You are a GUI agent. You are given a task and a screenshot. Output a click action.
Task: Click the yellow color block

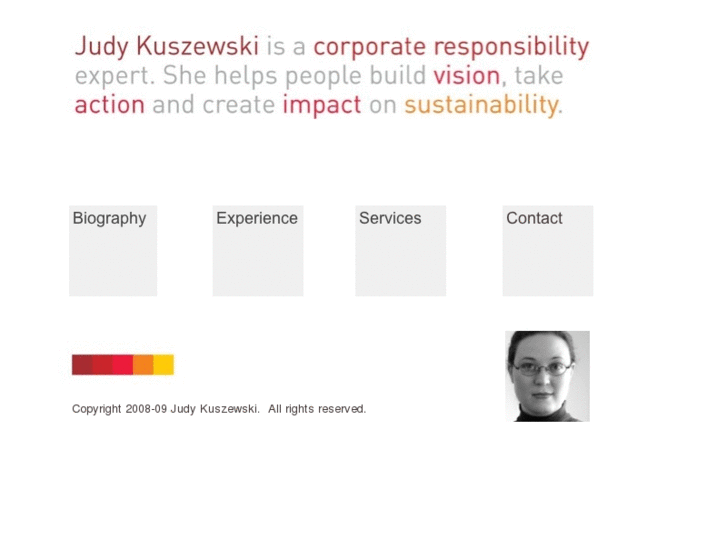coord(164,365)
